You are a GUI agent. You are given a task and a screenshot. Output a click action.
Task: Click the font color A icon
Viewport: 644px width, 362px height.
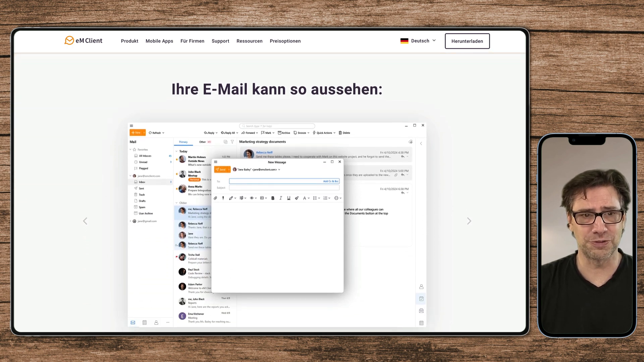click(x=305, y=198)
